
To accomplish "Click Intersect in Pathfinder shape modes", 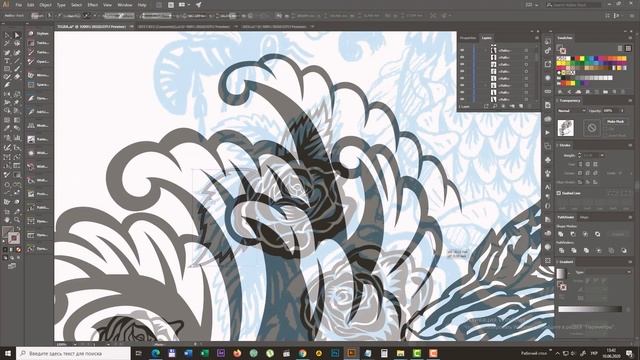I will 585,234.
